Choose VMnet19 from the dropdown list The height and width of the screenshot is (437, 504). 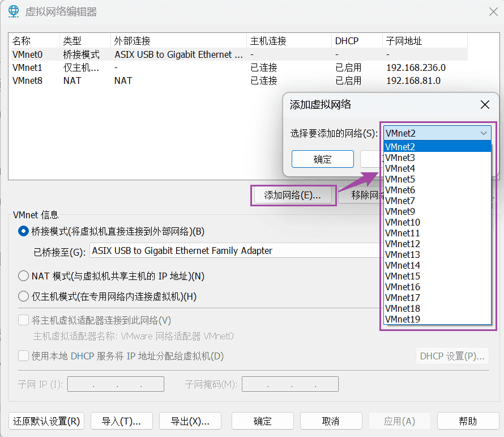coord(403,319)
